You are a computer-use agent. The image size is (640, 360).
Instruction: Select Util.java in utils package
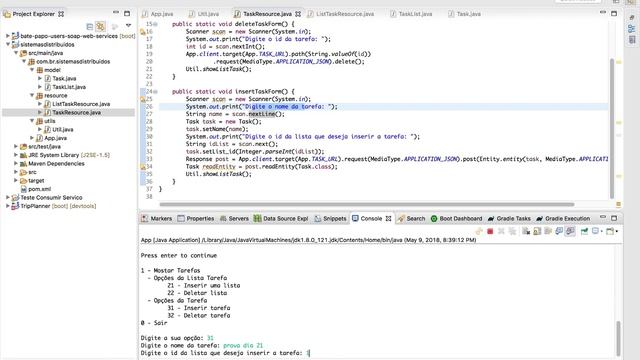pos(63,129)
